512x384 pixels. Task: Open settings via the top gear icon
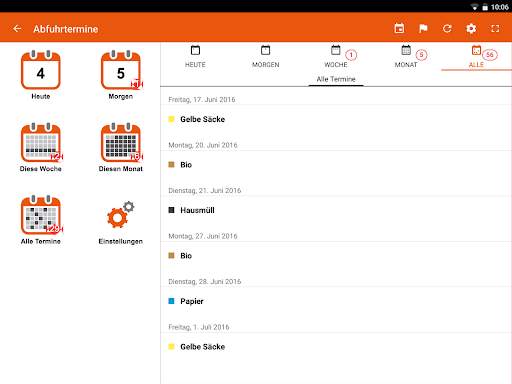tap(471, 29)
